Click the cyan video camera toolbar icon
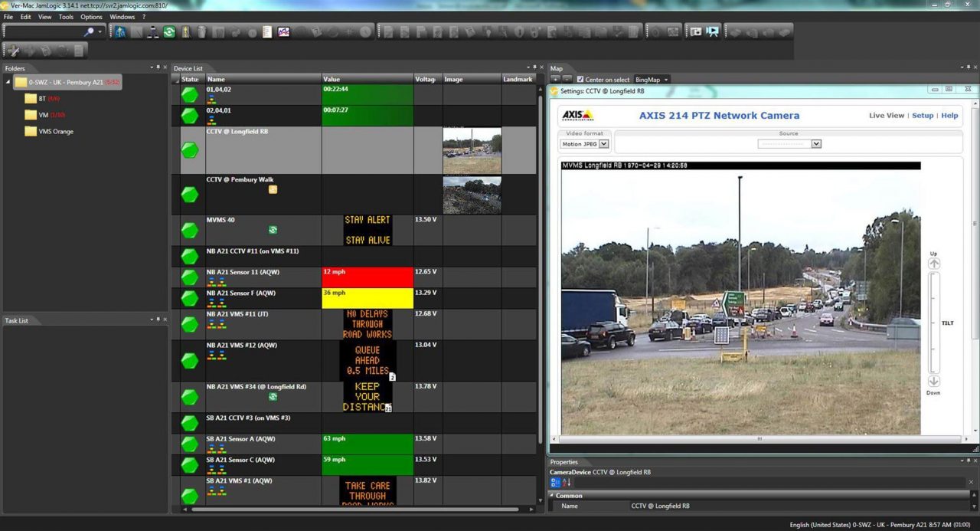This screenshot has height=531, width=980. 713,32
